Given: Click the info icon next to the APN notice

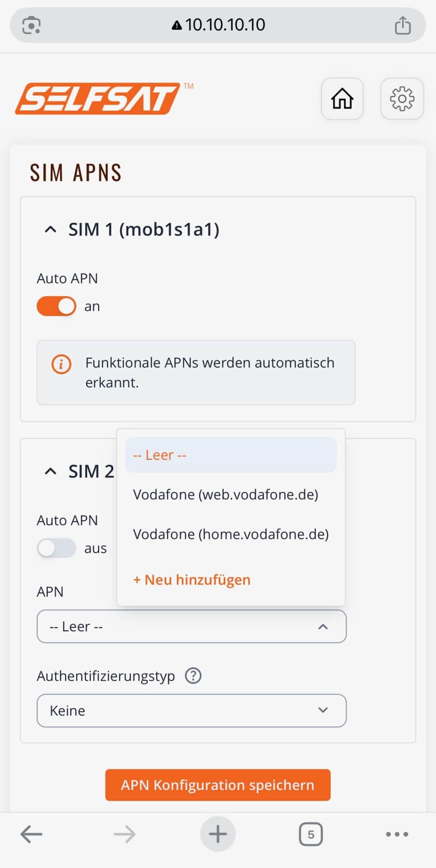Looking at the screenshot, I should [x=61, y=364].
